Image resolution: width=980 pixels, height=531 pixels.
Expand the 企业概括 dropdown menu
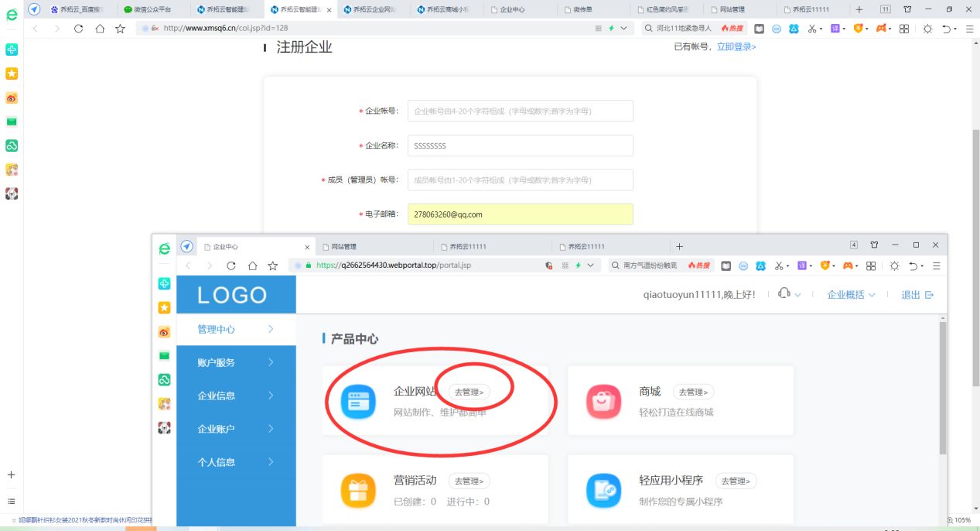pos(850,294)
